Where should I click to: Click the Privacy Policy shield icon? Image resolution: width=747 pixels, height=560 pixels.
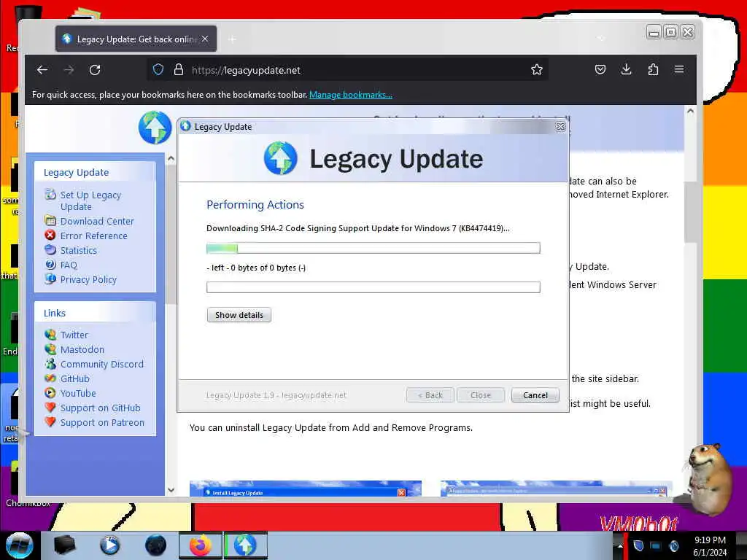(50, 279)
